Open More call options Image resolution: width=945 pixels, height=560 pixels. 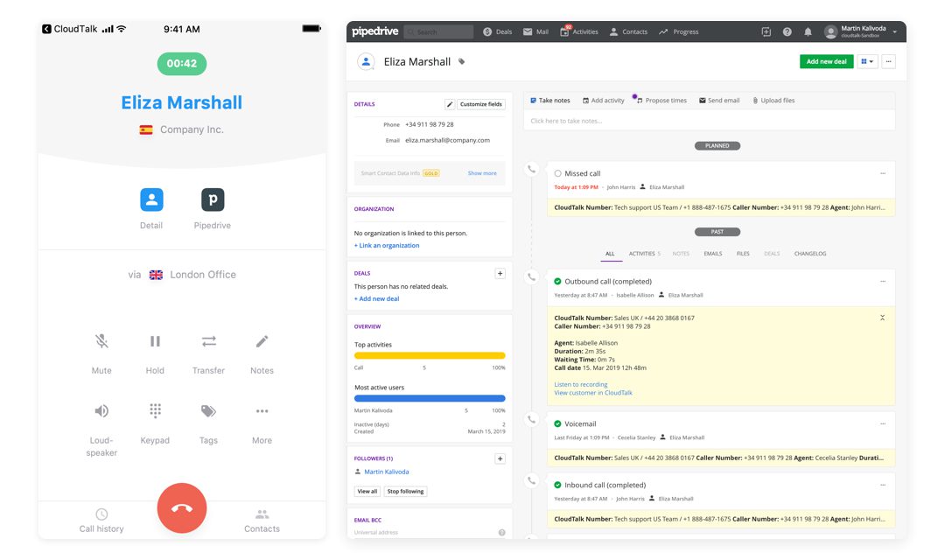pos(262,411)
